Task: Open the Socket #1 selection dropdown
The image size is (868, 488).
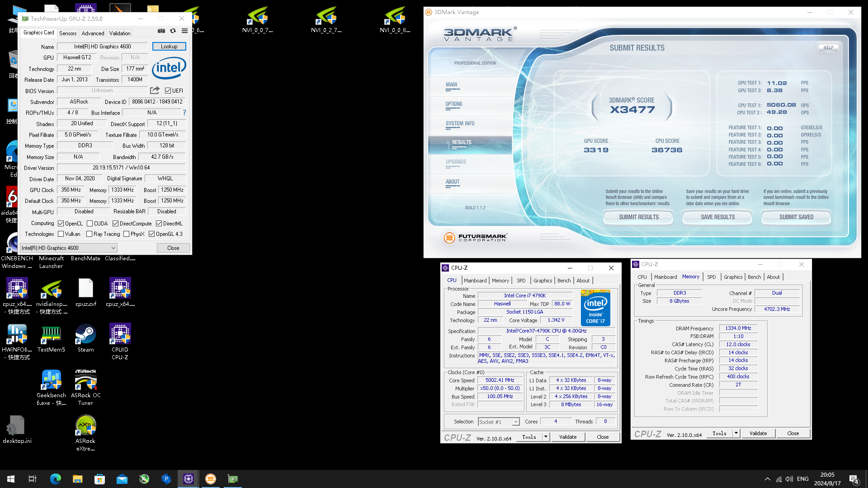Action: (499, 422)
